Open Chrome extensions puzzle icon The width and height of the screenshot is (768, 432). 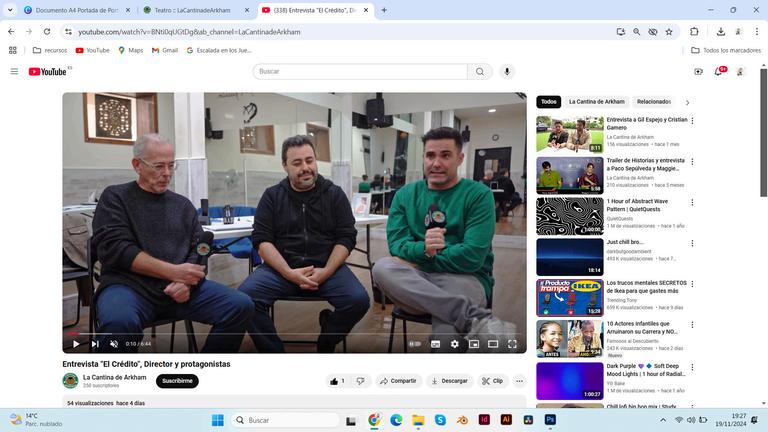coord(694,31)
